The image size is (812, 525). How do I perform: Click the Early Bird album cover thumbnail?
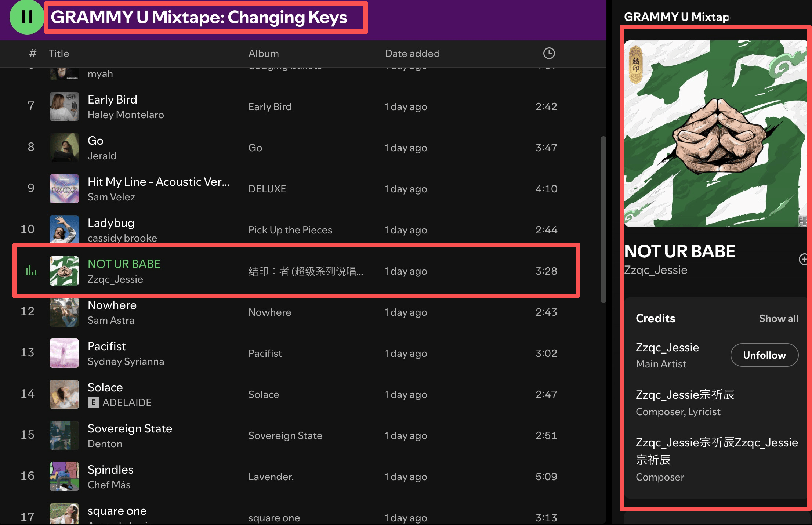tap(64, 106)
